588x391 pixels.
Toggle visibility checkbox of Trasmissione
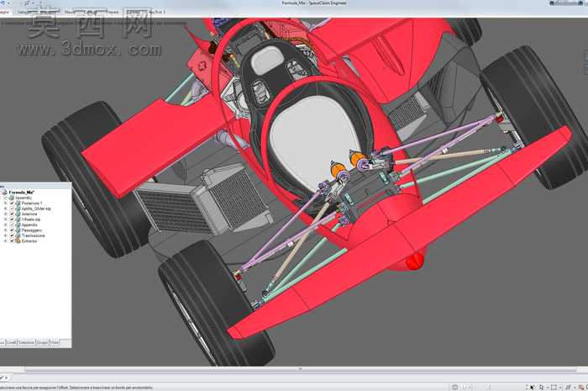click(x=12, y=235)
